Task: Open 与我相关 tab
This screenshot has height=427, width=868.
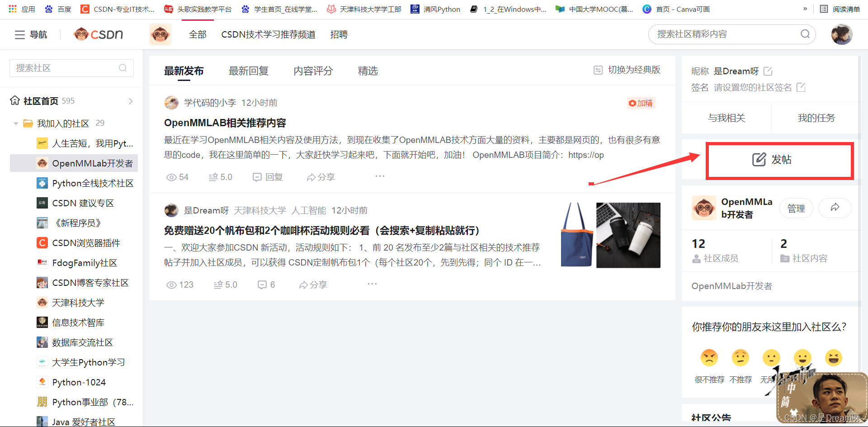Action: tap(726, 118)
